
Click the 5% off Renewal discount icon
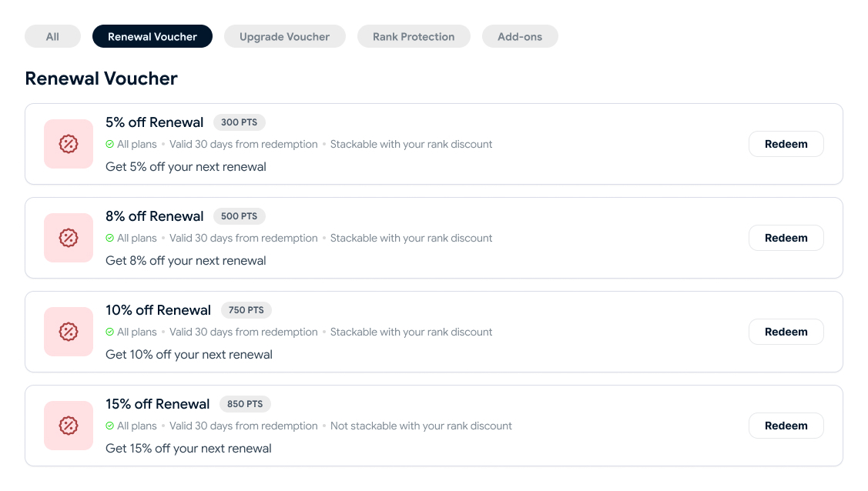coord(69,144)
